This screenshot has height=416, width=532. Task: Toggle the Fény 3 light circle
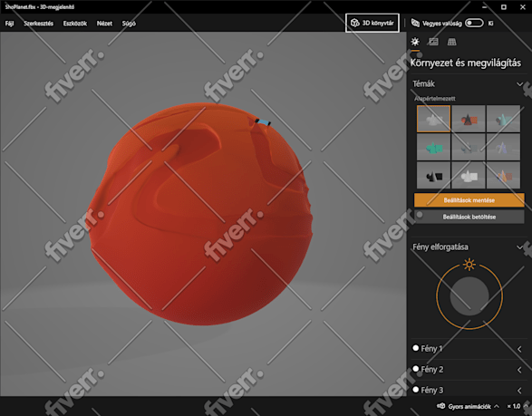click(x=416, y=390)
